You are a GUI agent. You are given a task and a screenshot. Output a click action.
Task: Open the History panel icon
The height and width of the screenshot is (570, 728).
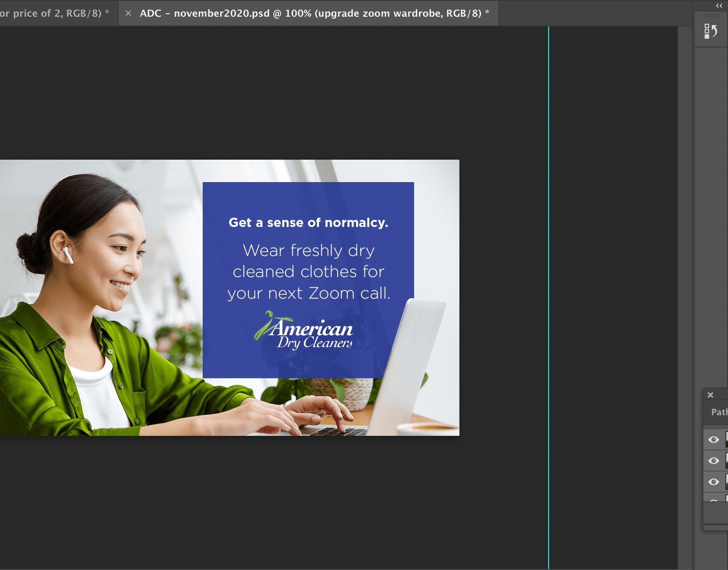click(711, 31)
